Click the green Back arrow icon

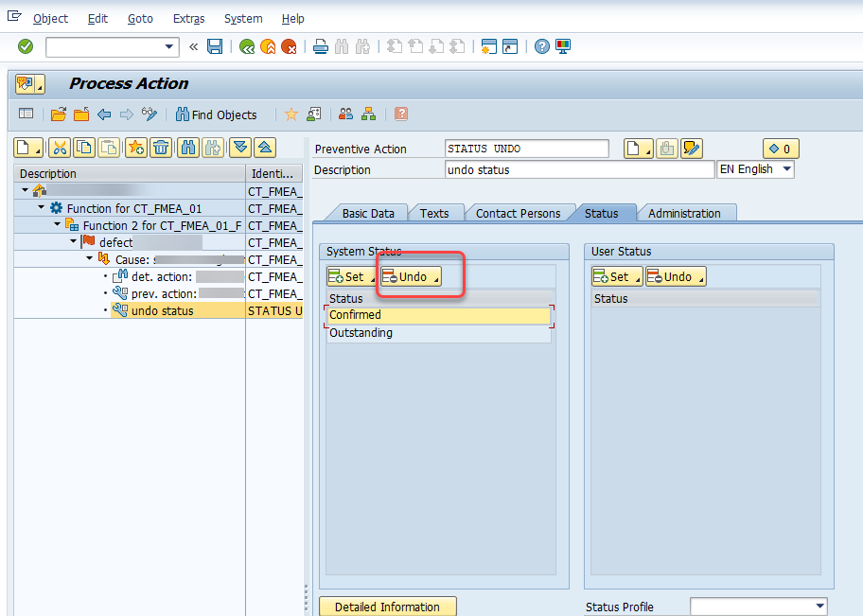[247, 46]
